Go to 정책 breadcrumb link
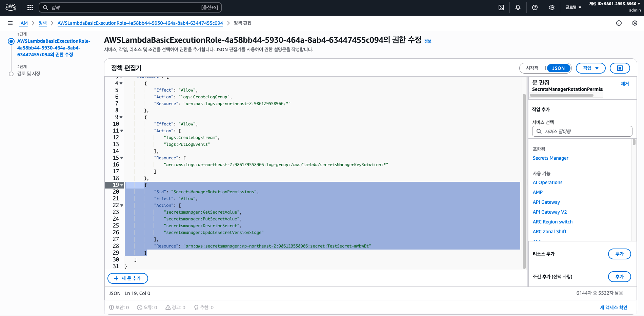Viewport: 644px width, 316px height. [x=42, y=23]
